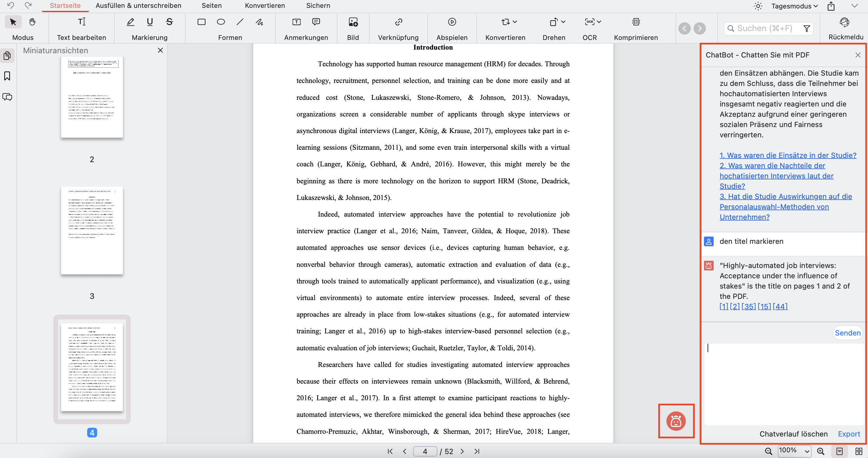Screen dimensions: 868x458
Task: Click the Senden button in chat
Action: [x=847, y=333]
